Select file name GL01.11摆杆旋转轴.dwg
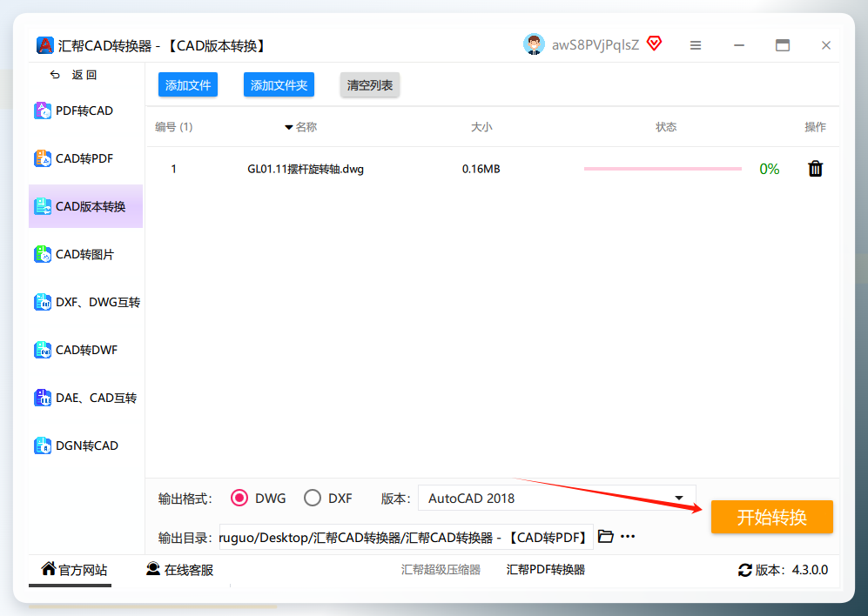868x616 pixels. [x=306, y=169]
